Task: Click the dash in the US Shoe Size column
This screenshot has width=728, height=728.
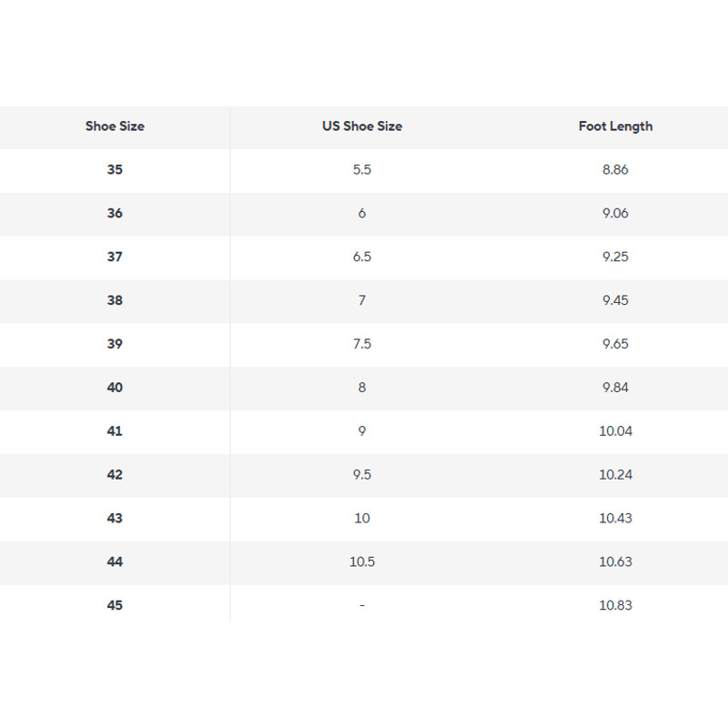Action: click(x=362, y=605)
